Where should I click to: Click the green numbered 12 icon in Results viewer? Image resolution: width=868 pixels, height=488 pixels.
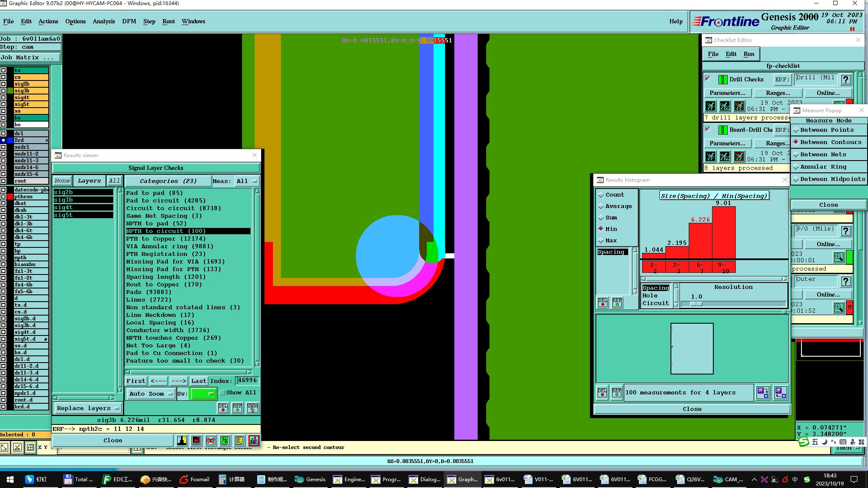225,441
